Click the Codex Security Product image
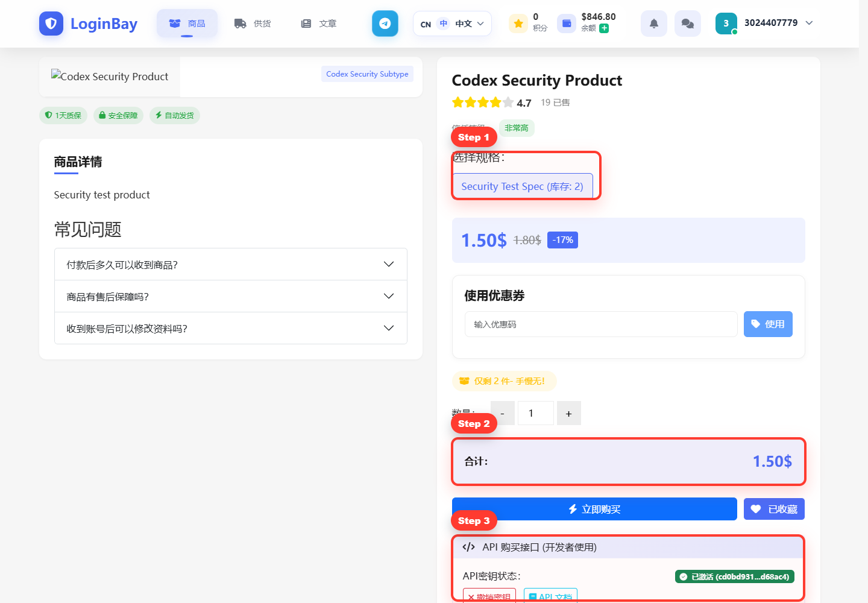 click(x=110, y=77)
